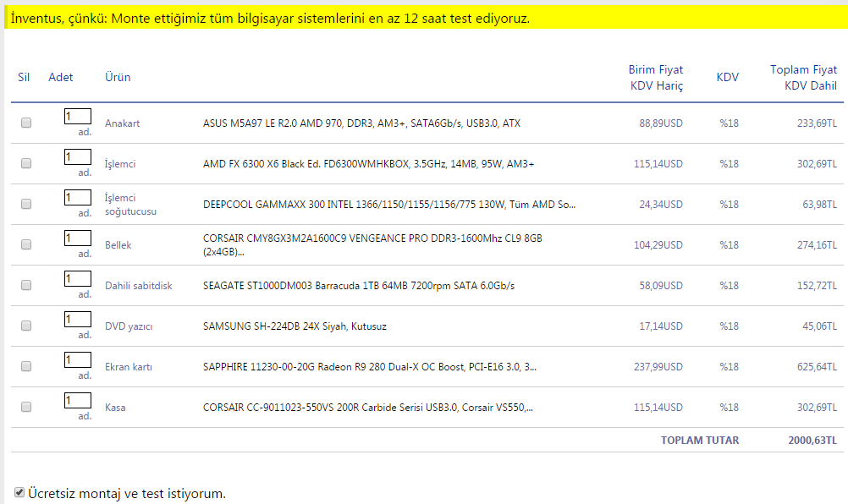Select the Bellek quantity input
The width and height of the screenshot is (848, 504).
coord(77,238)
